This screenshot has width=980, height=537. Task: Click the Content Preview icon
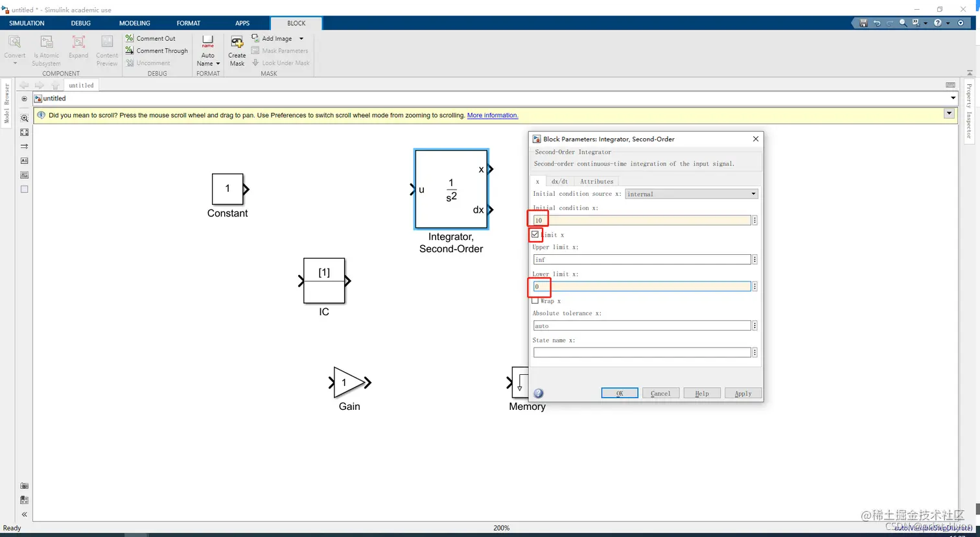click(x=107, y=43)
